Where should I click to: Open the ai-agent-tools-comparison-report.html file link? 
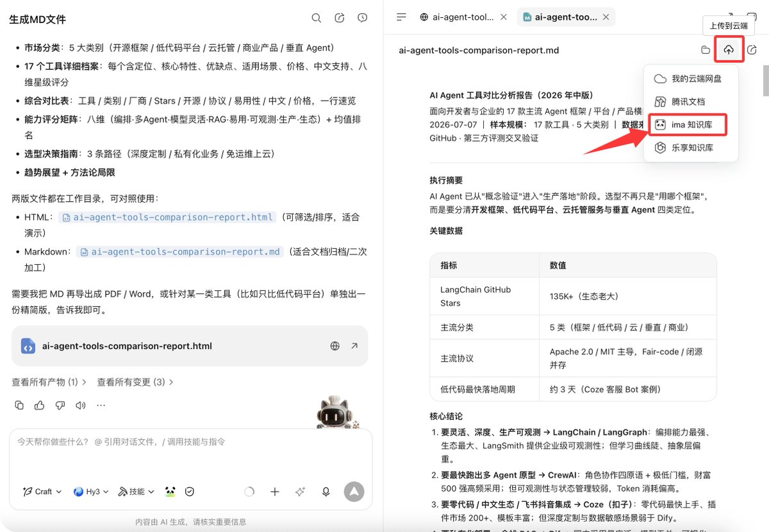pyautogui.click(x=168, y=217)
